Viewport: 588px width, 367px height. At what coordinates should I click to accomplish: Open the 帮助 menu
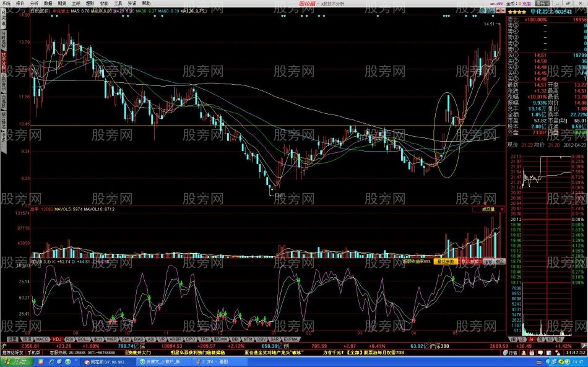(x=146, y=3)
